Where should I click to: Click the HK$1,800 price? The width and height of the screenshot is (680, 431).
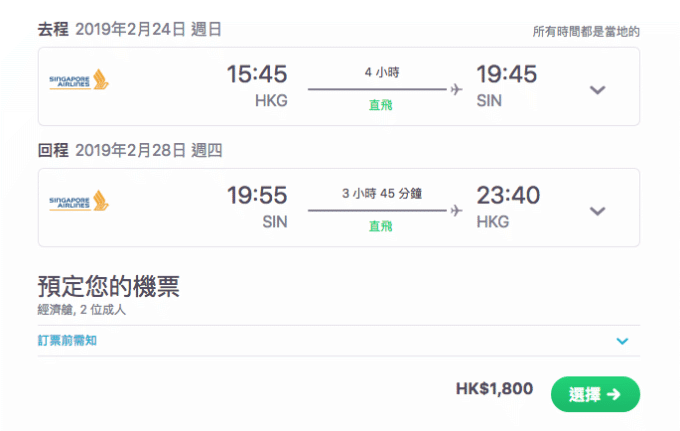(x=494, y=389)
